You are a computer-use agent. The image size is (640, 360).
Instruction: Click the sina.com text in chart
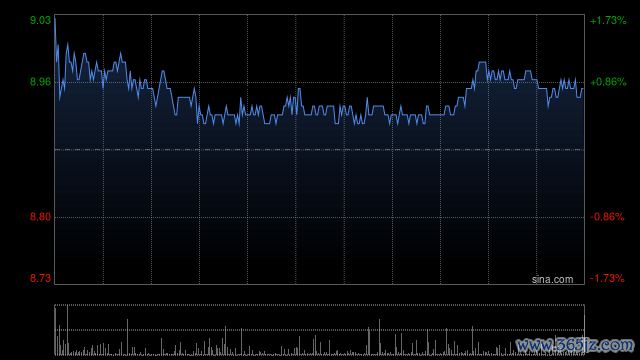(552, 279)
